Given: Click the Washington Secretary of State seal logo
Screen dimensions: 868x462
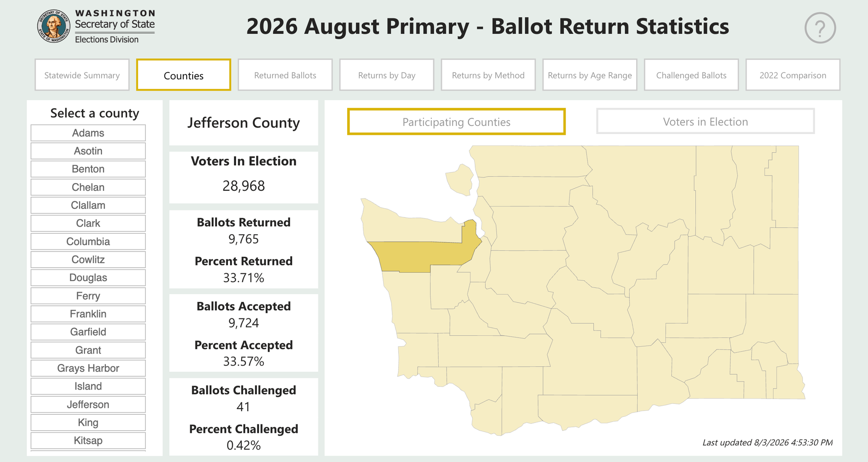Looking at the screenshot, I should click(x=53, y=26).
